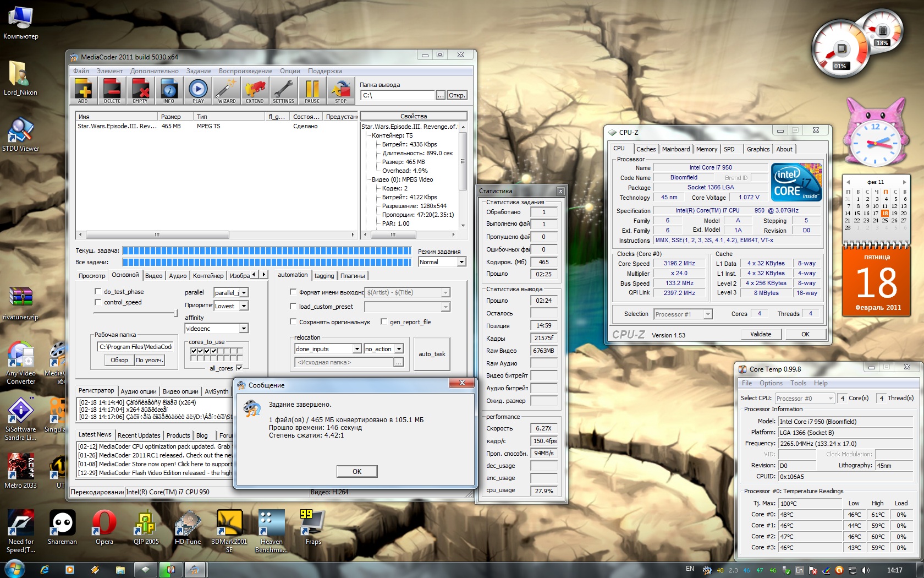924x578 pixels.
Task: Toggle the Сохранять оригинальную checkbox
Action: (x=293, y=322)
